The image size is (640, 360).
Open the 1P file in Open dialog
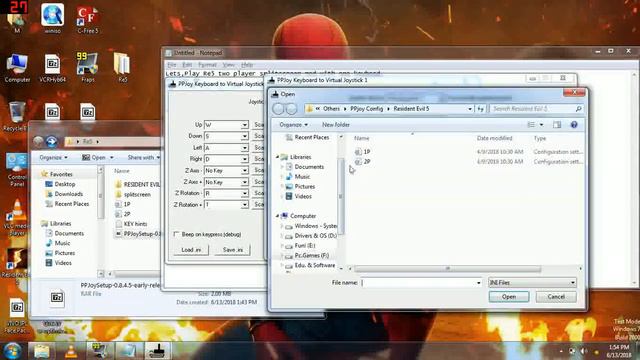362,152
